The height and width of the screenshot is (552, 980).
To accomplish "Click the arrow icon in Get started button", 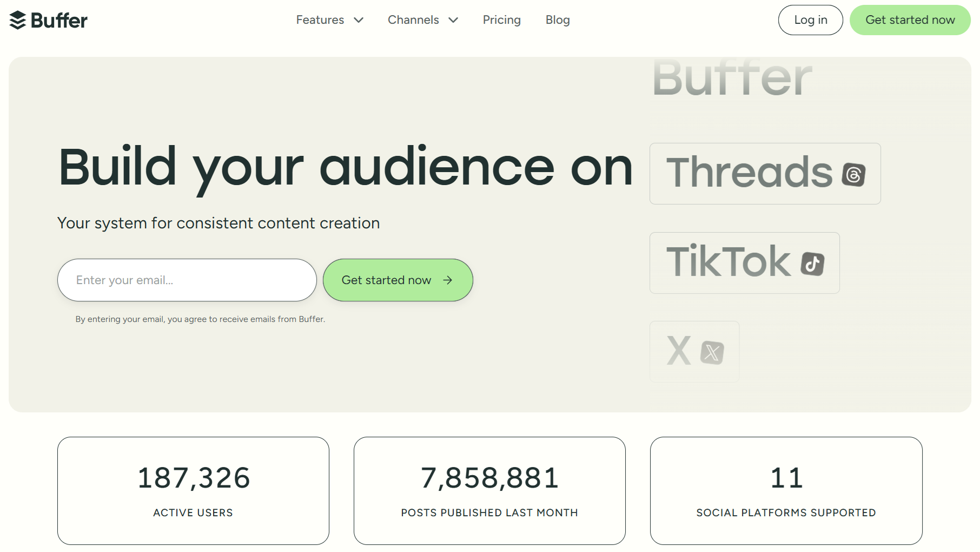I will (x=447, y=280).
